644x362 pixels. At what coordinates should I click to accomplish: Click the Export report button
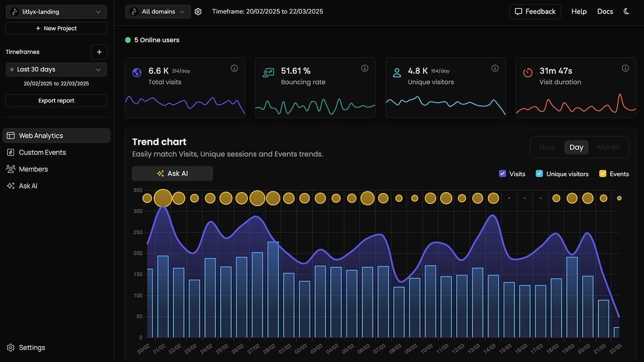pos(56,101)
